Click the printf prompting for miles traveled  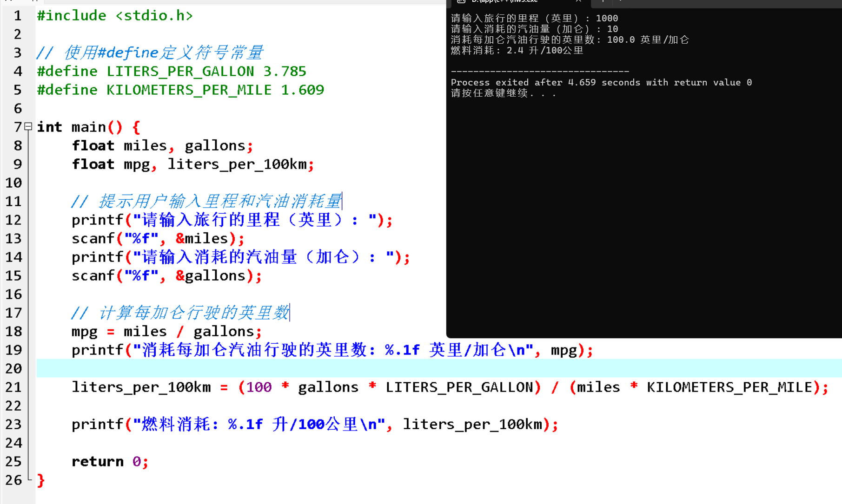[x=232, y=220]
